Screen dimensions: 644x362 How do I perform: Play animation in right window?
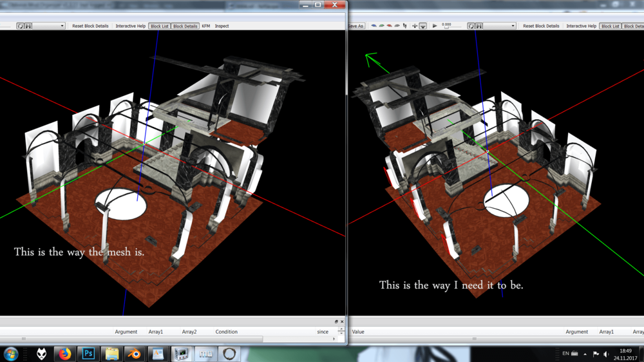click(x=435, y=26)
